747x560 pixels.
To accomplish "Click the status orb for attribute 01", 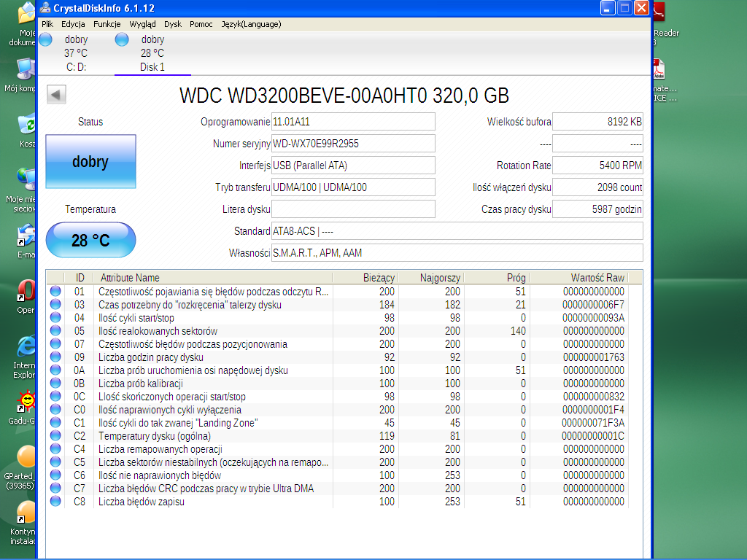I will 55,291.
